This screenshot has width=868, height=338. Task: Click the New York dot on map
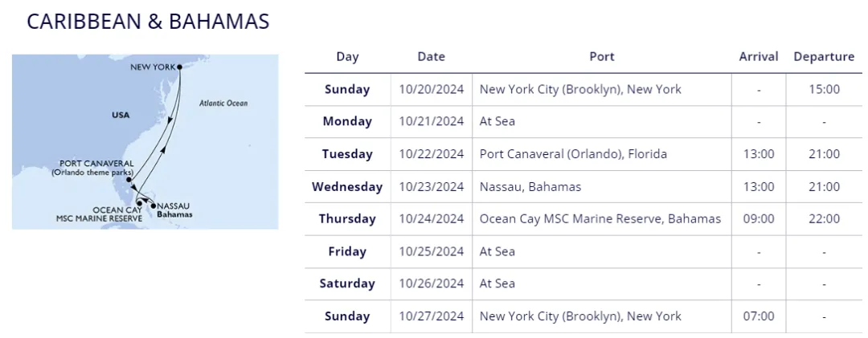pos(178,67)
